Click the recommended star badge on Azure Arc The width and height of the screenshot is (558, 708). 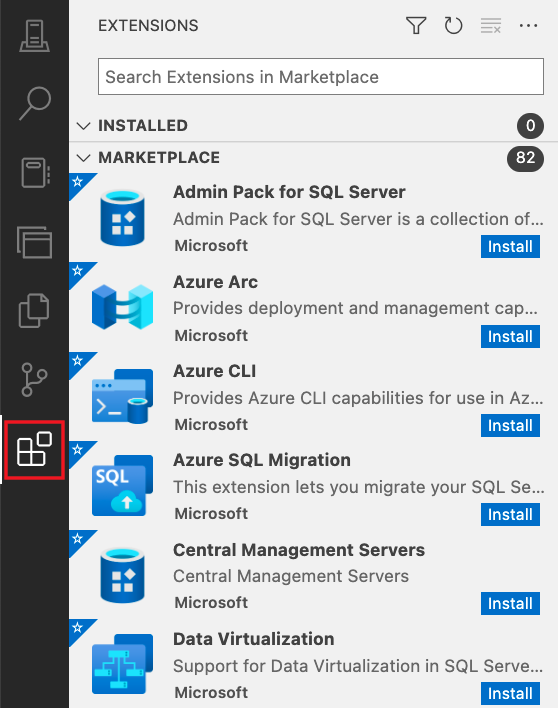78,271
